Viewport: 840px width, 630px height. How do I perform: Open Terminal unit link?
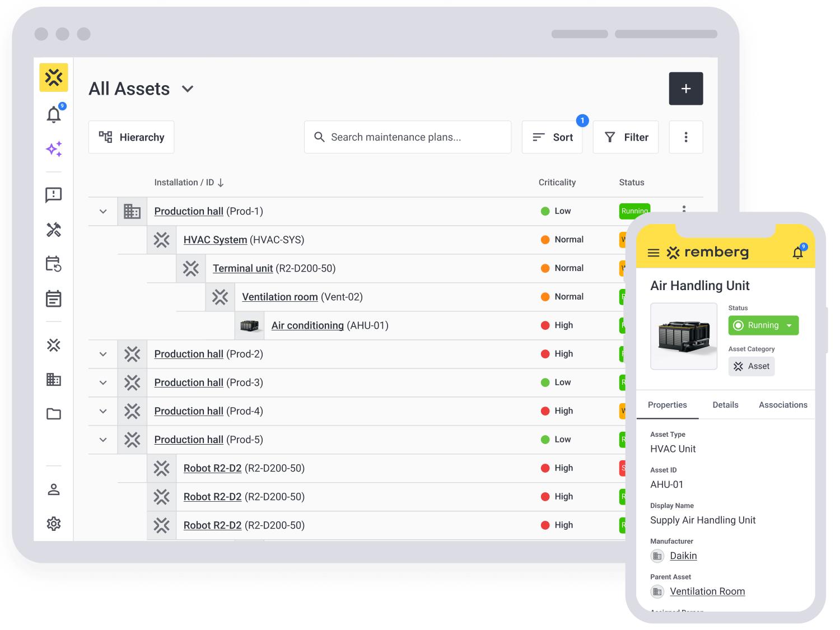coord(242,268)
